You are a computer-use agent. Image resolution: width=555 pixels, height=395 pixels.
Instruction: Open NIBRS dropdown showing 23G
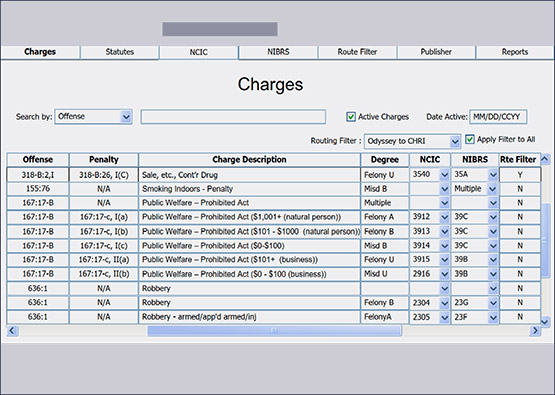pyautogui.click(x=493, y=303)
